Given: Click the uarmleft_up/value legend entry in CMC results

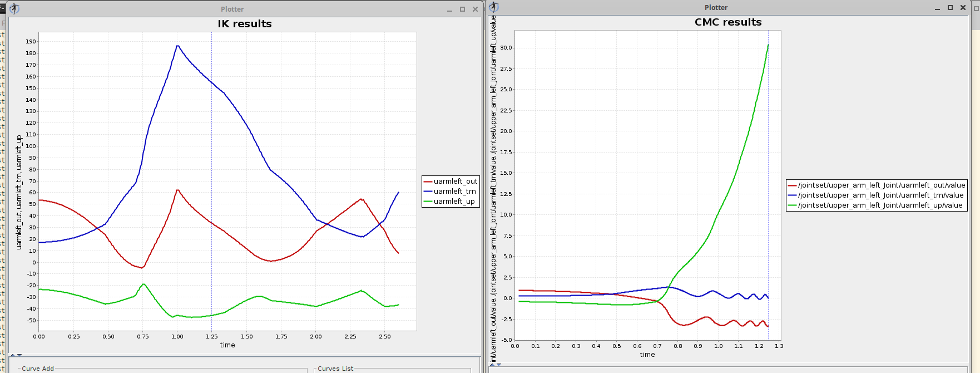Looking at the screenshot, I should coord(875,205).
